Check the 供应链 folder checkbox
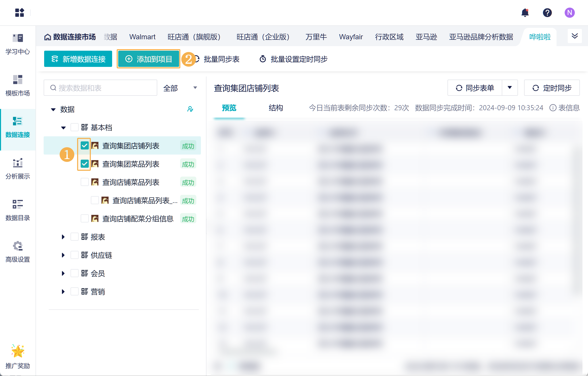This screenshot has width=588, height=376. [x=74, y=255]
